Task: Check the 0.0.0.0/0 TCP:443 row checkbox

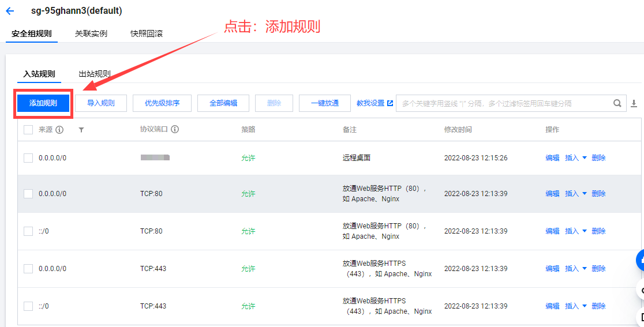Action: point(28,269)
